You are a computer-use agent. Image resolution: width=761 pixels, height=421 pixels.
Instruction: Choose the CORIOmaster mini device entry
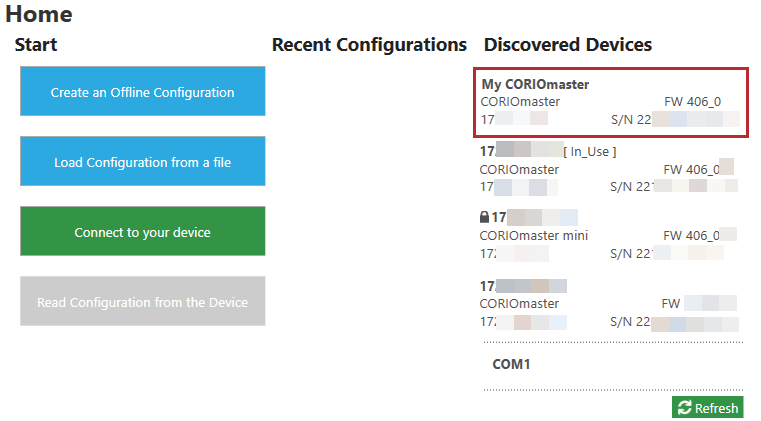tap(534, 235)
